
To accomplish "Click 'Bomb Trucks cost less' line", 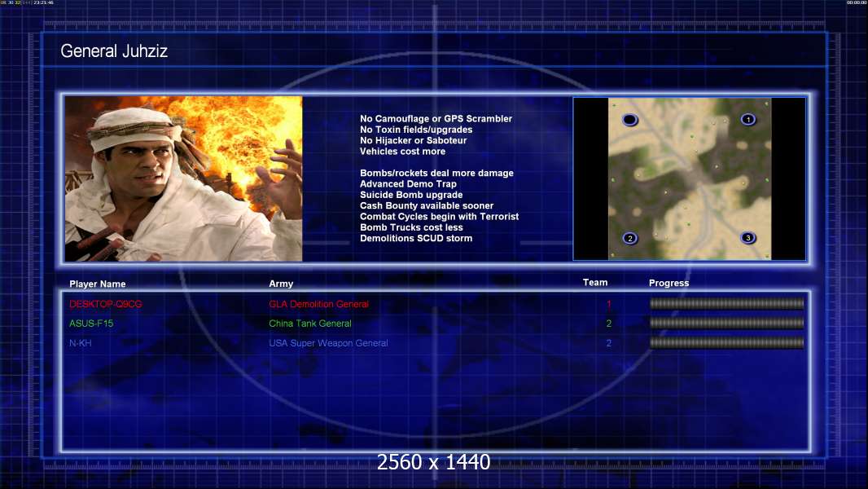I will coord(411,227).
